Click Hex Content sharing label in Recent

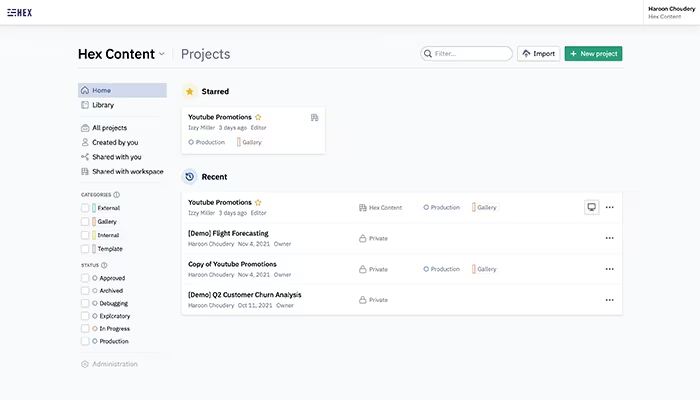click(x=380, y=208)
